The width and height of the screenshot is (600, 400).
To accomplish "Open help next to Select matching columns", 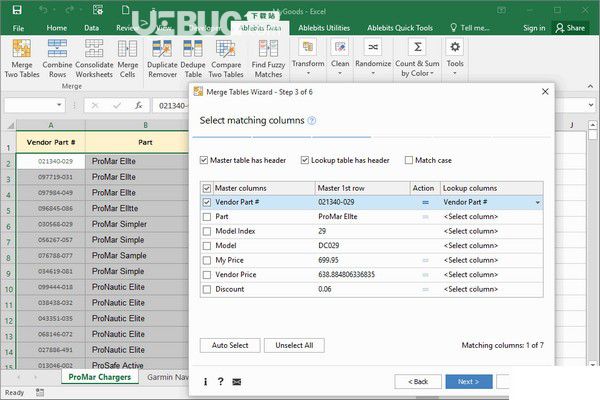I will (x=312, y=121).
